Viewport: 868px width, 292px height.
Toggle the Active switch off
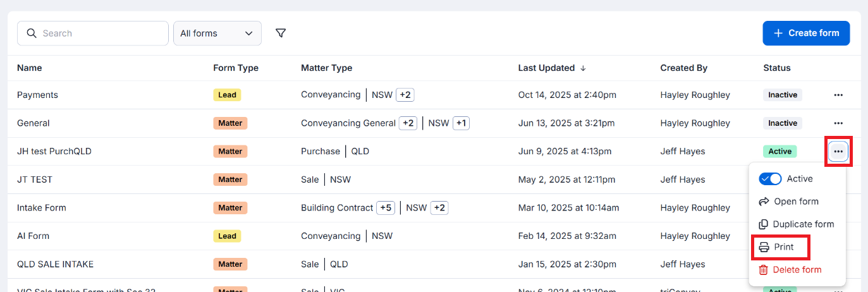point(770,179)
